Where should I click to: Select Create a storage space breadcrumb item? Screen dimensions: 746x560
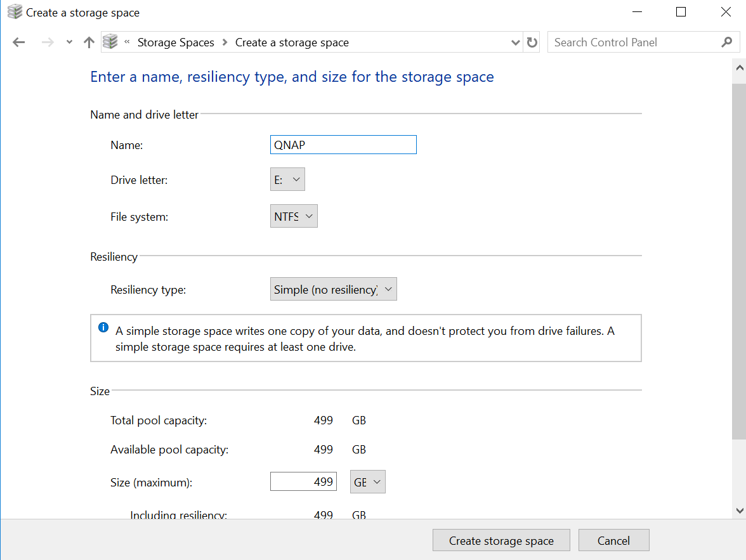[x=292, y=42]
